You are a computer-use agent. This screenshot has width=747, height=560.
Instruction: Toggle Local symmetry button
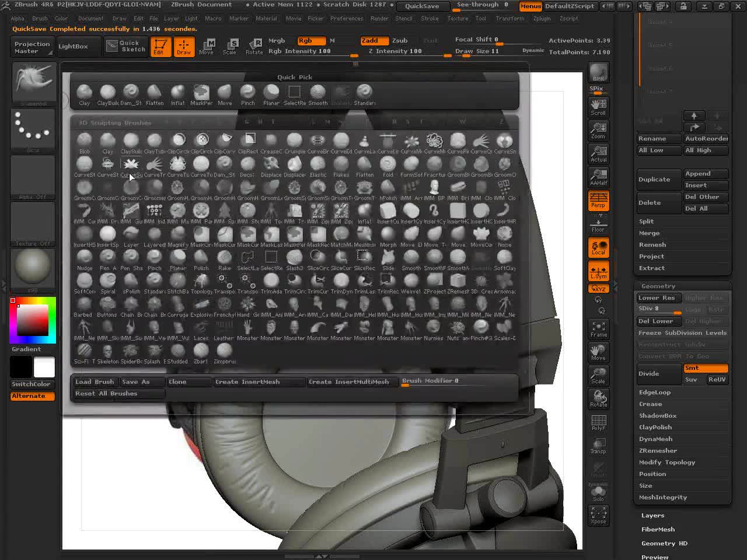[598, 248]
